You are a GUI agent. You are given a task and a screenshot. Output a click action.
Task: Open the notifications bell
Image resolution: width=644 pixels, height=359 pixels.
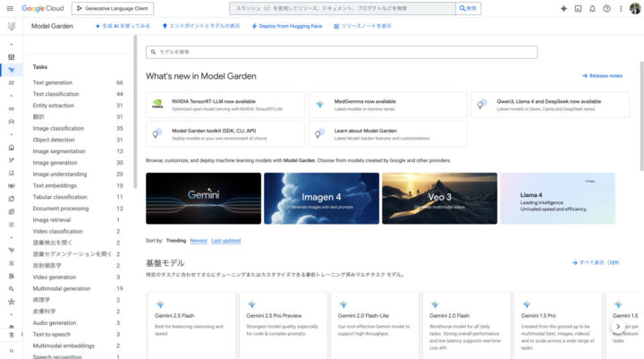pyautogui.click(x=592, y=8)
